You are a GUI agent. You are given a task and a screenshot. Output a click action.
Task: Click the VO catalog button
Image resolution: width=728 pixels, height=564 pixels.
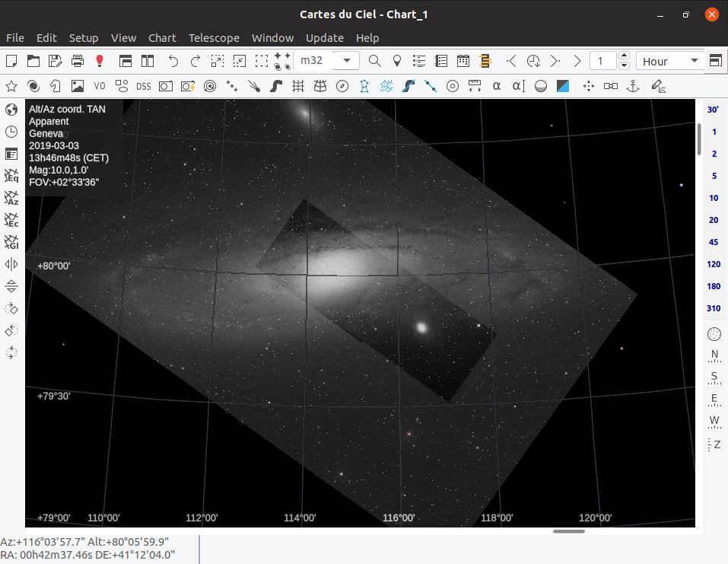pyautogui.click(x=100, y=86)
